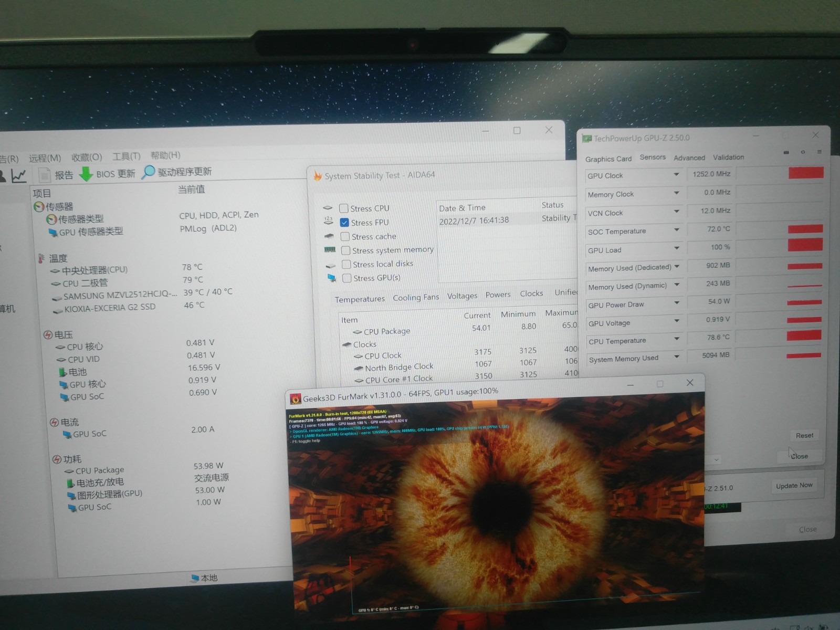Click the 电流 section icon

click(54, 423)
